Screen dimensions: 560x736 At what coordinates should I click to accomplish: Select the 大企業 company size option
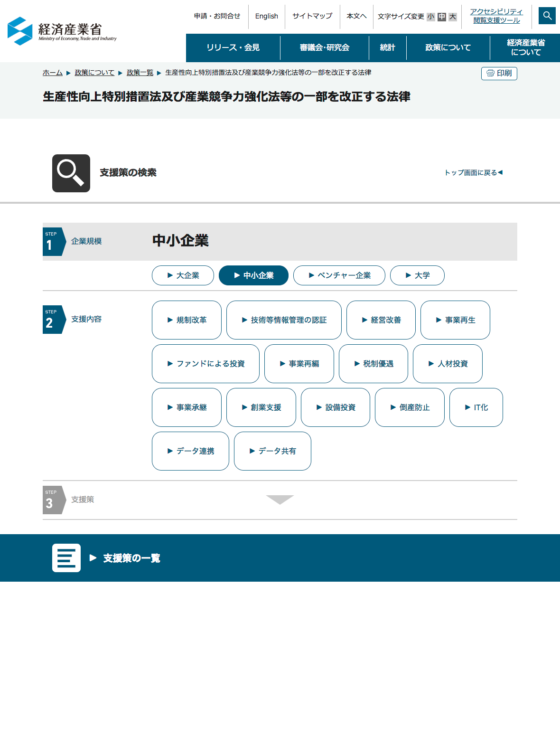[x=183, y=275]
